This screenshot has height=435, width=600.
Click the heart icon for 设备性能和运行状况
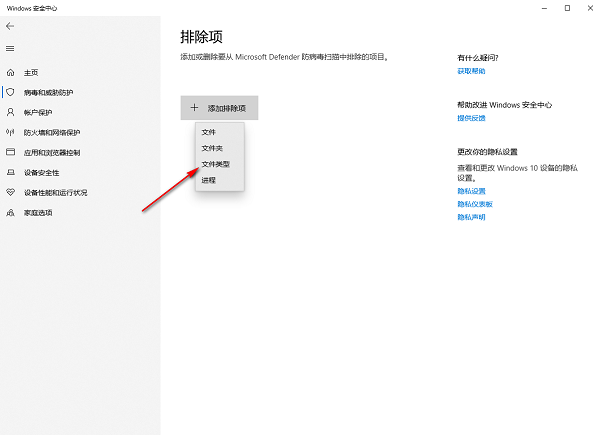(11, 192)
